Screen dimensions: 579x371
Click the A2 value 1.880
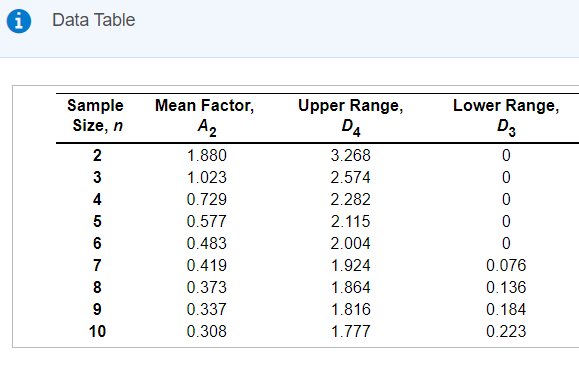(x=207, y=155)
